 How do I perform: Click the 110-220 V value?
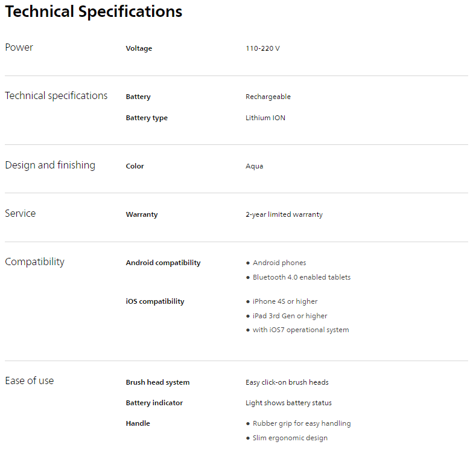coord(262,48)
